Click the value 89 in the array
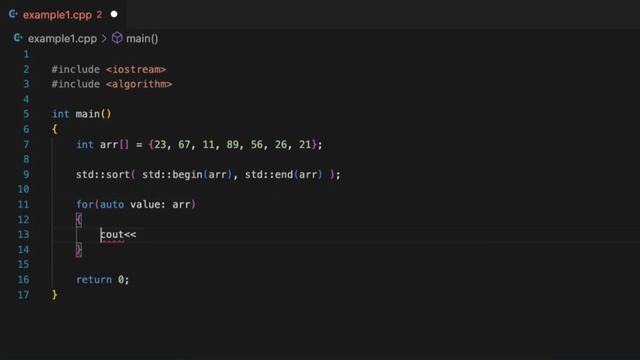Screen dimensions: 640x360 point(233,144)
